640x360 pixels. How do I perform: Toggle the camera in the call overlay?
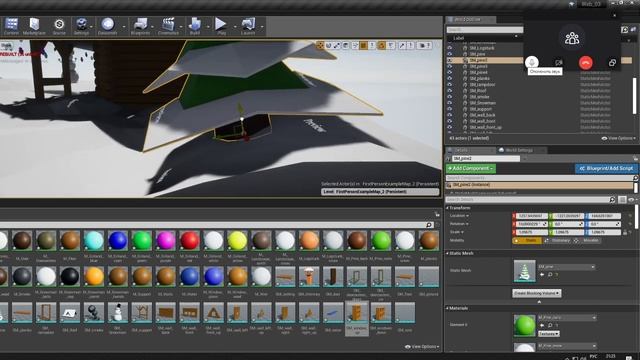click(x=559, y=62)
